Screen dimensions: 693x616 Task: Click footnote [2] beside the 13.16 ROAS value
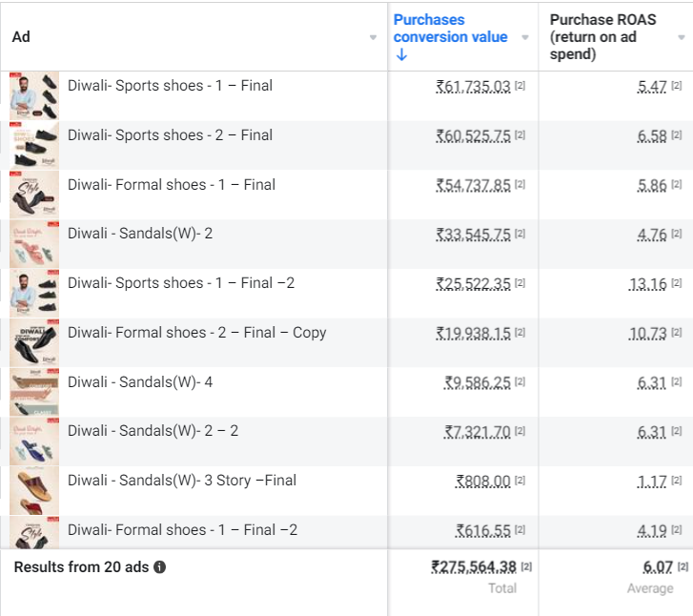point(677,282)
